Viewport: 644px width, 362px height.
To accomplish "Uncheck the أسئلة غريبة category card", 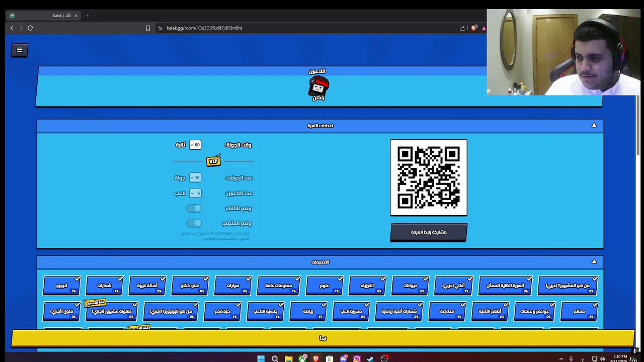I will click(147, 285).
